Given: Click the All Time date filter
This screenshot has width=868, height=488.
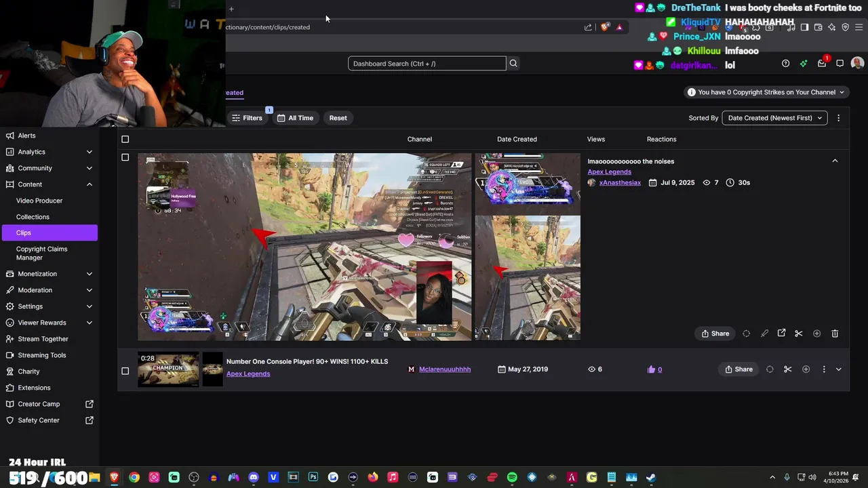Looking at the screenshot, I should 295,118.
